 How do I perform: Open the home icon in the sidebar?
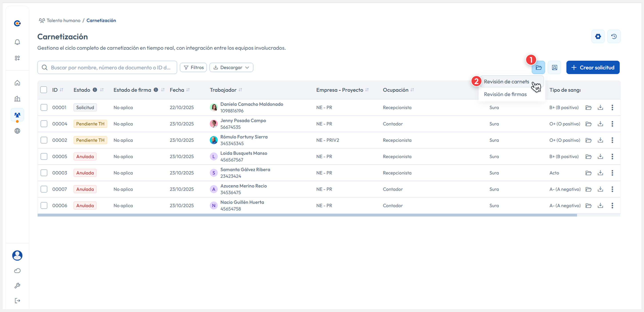pos(17,83)
